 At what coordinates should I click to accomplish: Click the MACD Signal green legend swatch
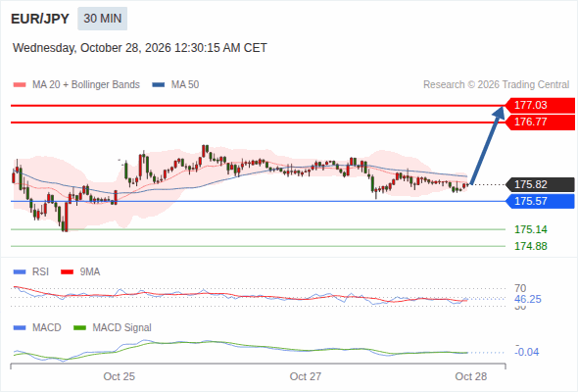[x=79, y=328]
